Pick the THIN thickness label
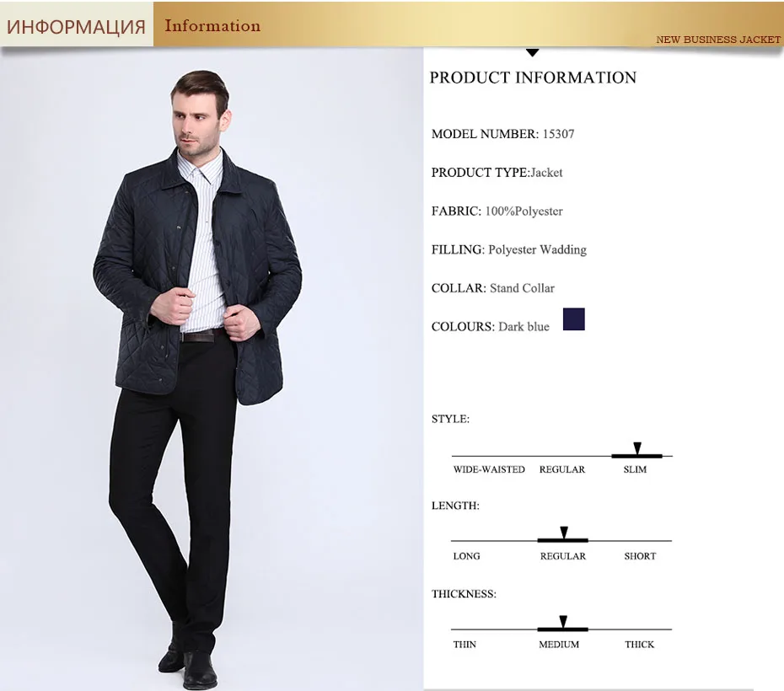Image resolution: width=784 pixels, height=691 pixels. [464, 645]
